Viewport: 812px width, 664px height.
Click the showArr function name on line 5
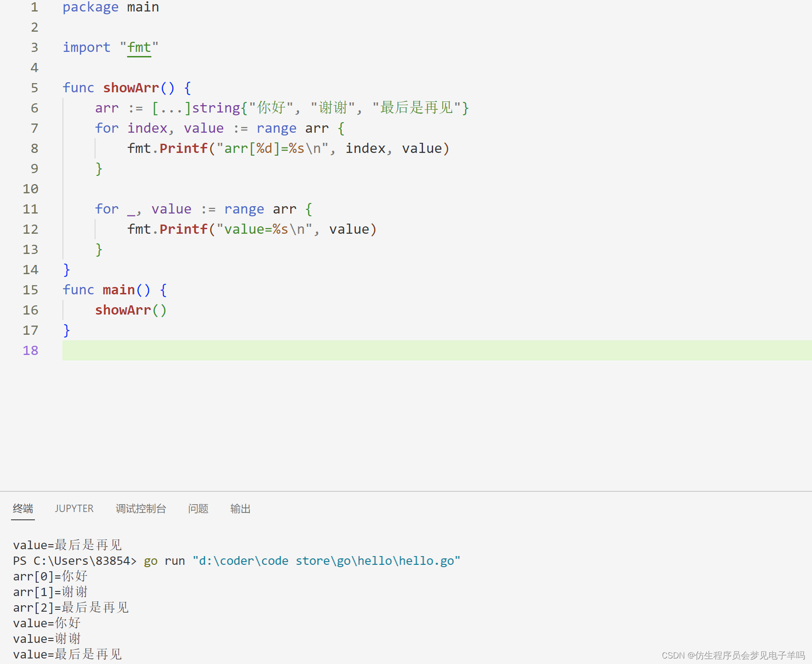131,88
